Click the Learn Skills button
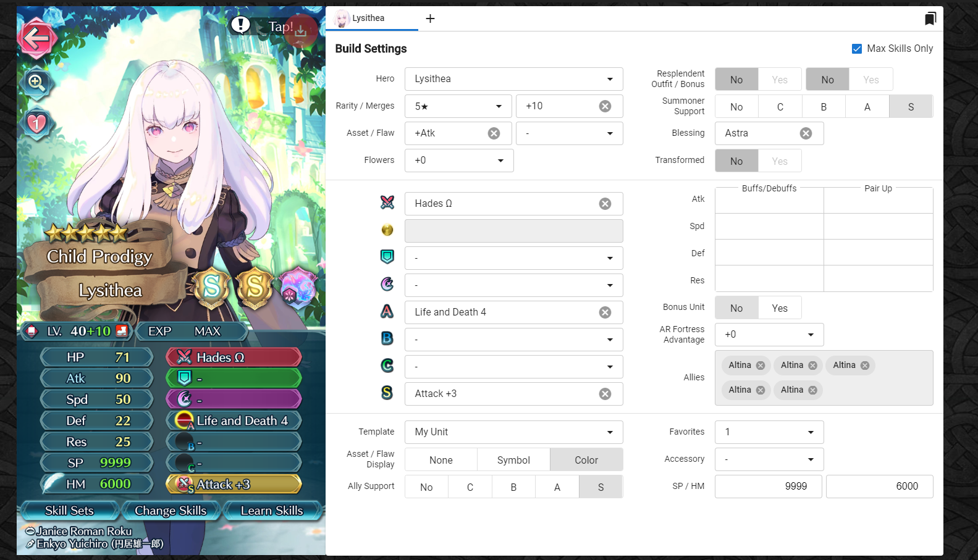 coord(272,511)
